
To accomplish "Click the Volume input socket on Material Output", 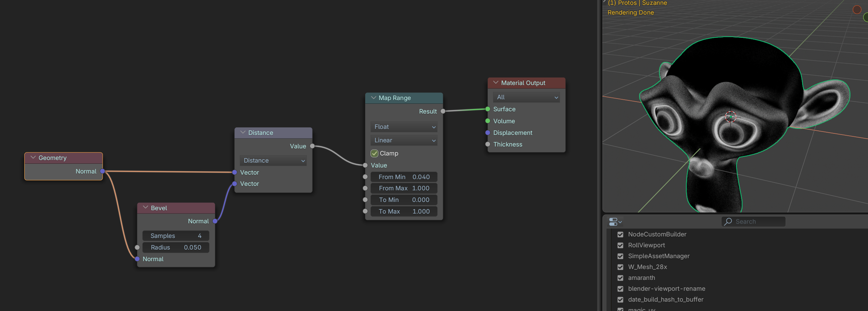I will pyautogui.click(x=488, y=121).
